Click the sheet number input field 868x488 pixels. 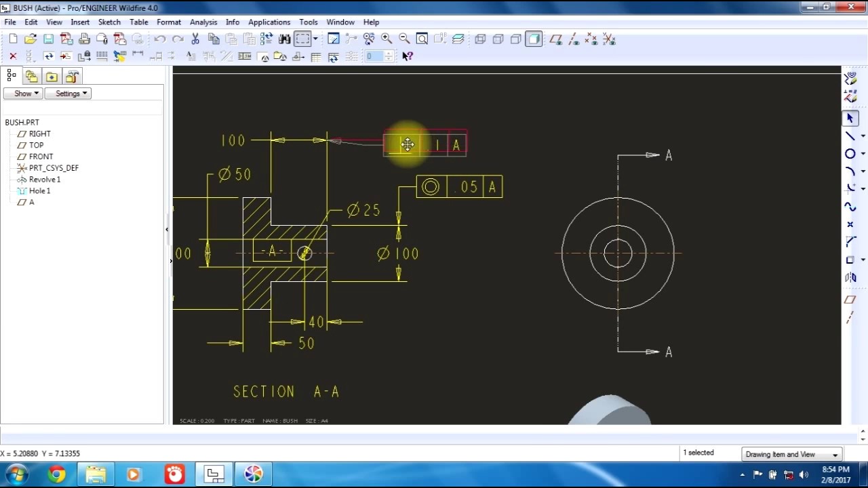point(374,56)
